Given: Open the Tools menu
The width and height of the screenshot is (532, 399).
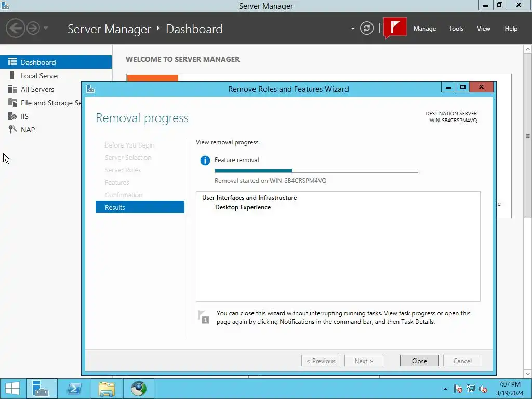Looking at the screenshot, I should [456, 29].
